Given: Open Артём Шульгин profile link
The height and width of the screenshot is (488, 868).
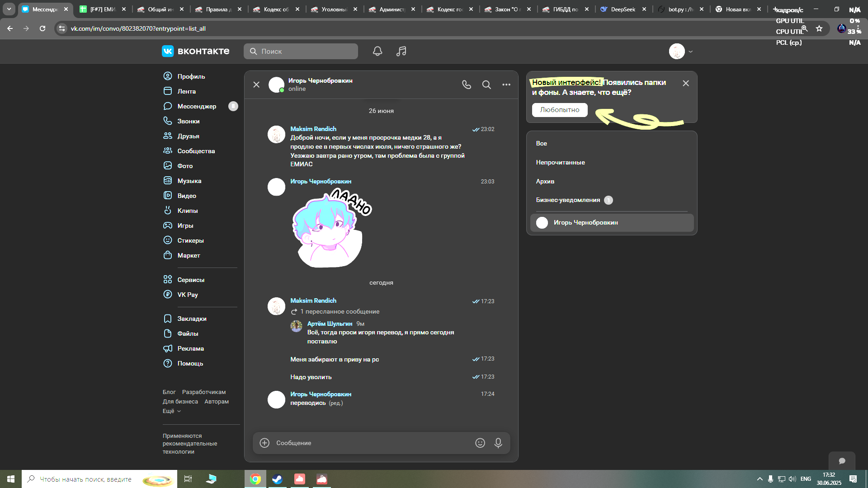Looking at the screenshot, I should pyautogui.click(x=330, y=324).
